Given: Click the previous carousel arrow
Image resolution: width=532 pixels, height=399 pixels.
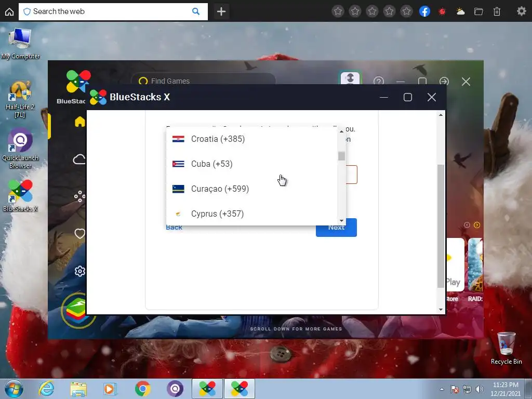Looking at the screenshot, I should click(467, 225).
